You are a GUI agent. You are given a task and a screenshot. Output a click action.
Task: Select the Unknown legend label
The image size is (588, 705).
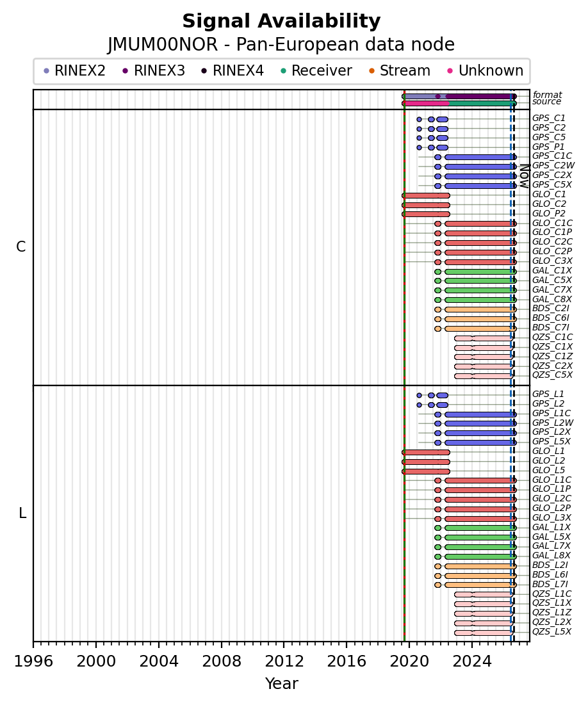coord(491,71)
